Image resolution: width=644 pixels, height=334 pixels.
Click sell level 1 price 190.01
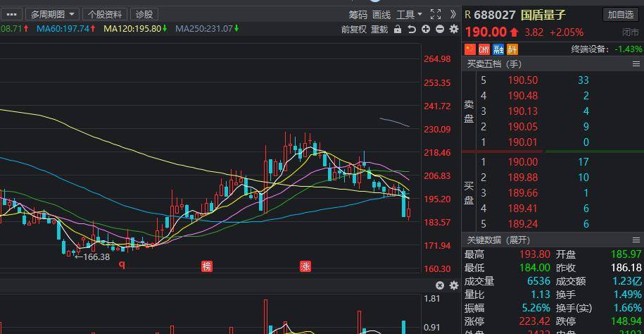pyautogui.click(x=522, y=142)
